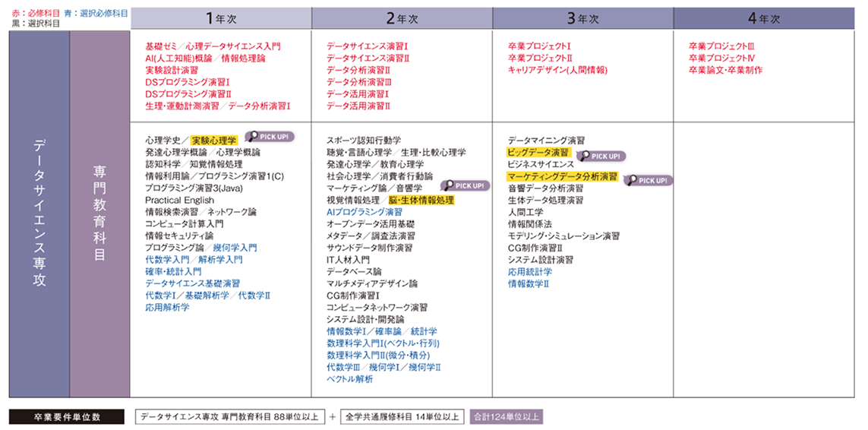Click the PICK UP badge beside 実験心理学
This screenshot has height=430, width=868.
point(270,136)
